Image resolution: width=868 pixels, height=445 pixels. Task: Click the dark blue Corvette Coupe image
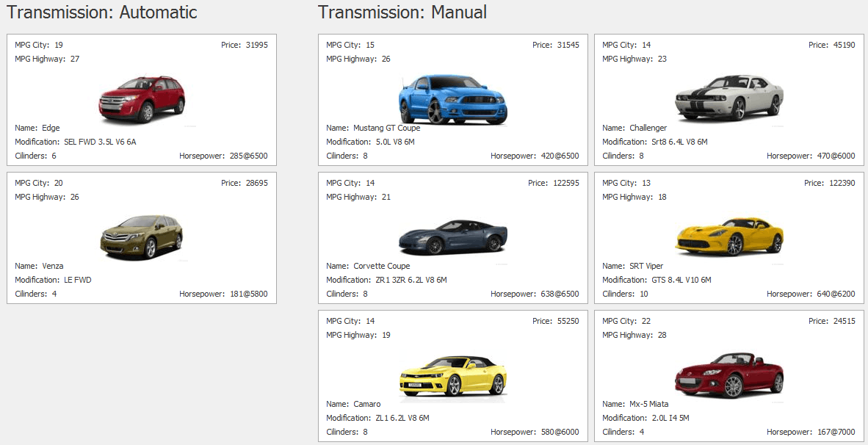point(453,237)
